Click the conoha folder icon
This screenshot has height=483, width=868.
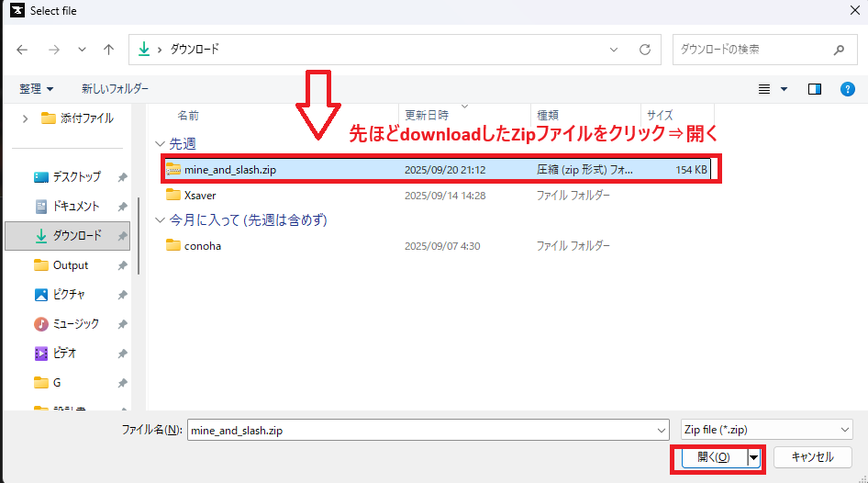pyautogui.click(x=173, y=245)
